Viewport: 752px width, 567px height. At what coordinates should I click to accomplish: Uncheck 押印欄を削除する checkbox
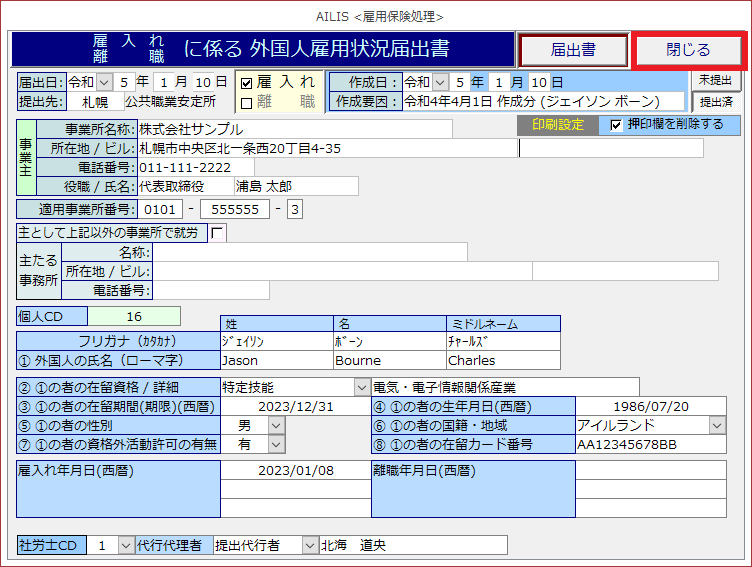[616, 125]
